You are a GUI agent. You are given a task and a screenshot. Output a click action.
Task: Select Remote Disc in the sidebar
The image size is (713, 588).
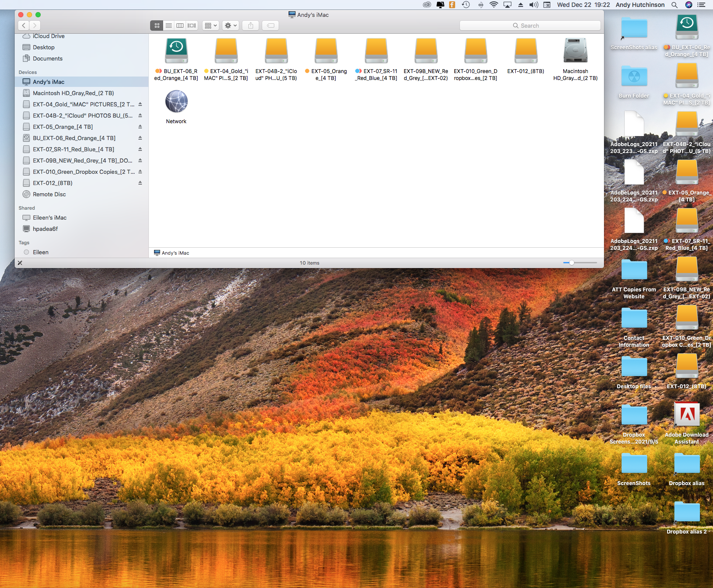click(81, 194)
